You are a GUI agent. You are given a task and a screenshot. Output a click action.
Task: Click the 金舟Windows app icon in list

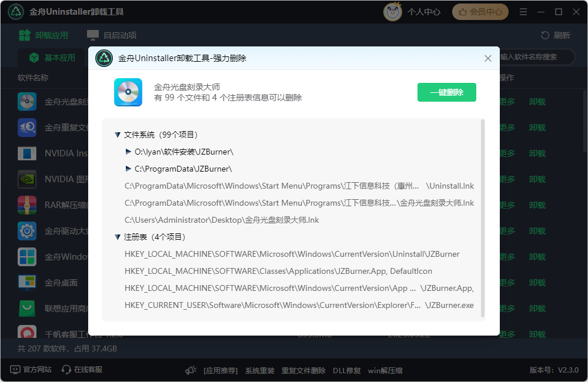pos(27,257)
